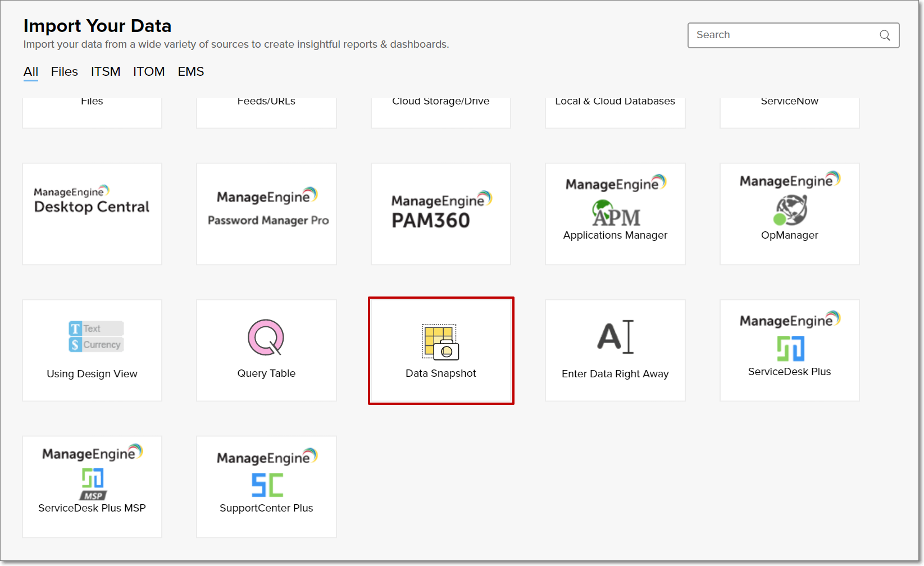Click the Applications Manager label
Image resolution: width=924 pixels, height=566 pixels.
tap(615, 235)
